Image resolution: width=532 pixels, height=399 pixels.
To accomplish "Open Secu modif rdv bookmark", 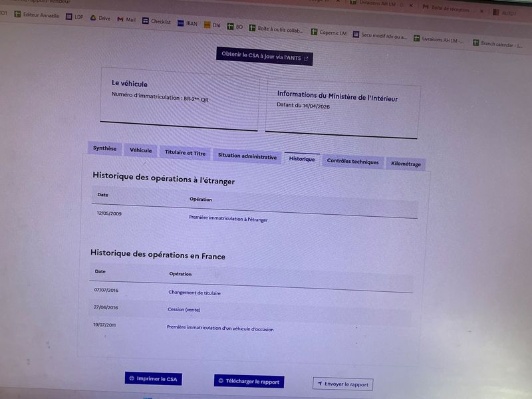I will click(380, 35).
